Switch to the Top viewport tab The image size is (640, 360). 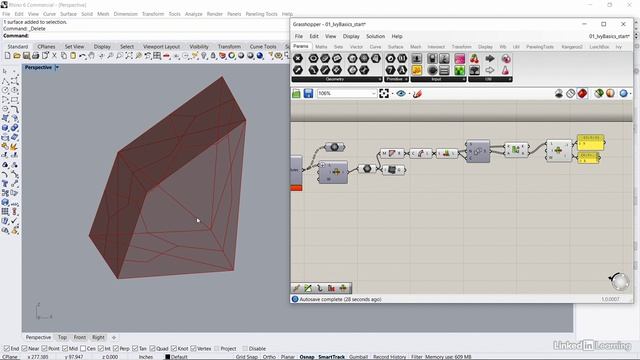tap(62, 338)
